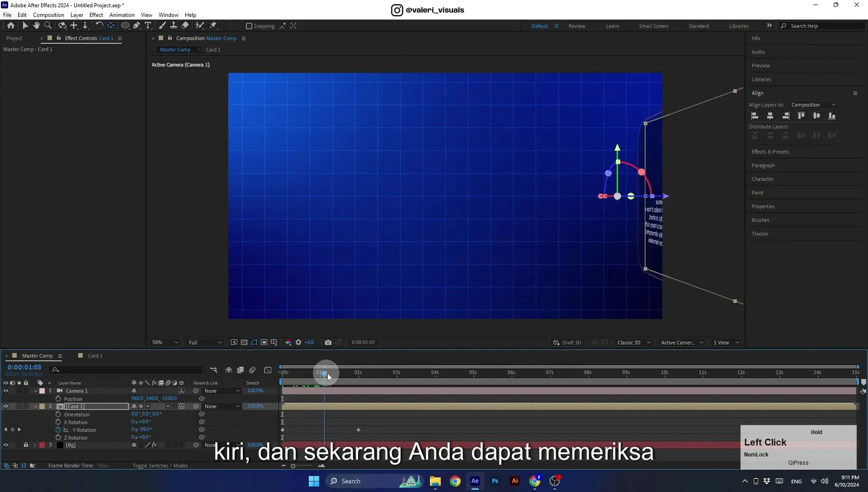Toggle Draft 3D mode
Screen dimensions: 868x492
pyautogui.click(x=567, y=342)
